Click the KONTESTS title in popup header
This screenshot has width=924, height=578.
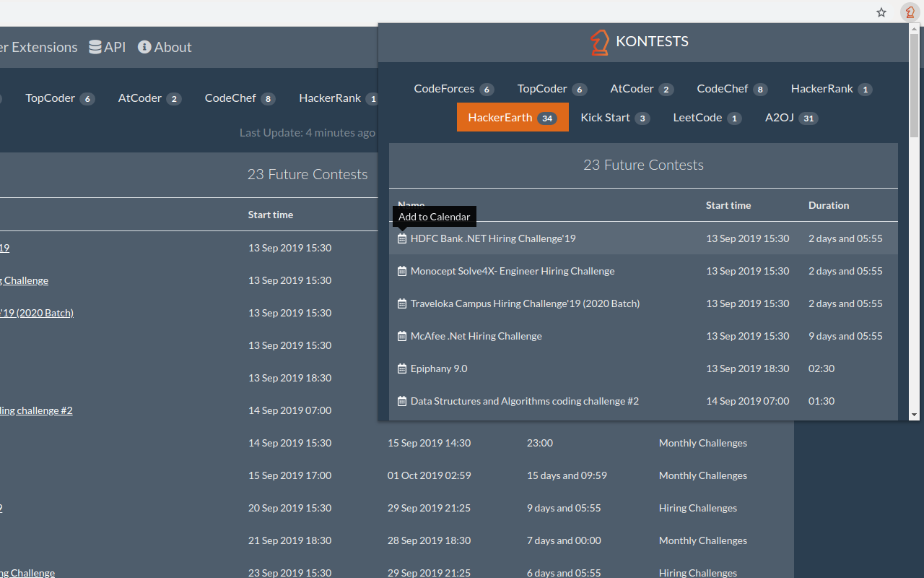[x=652, y=42]
